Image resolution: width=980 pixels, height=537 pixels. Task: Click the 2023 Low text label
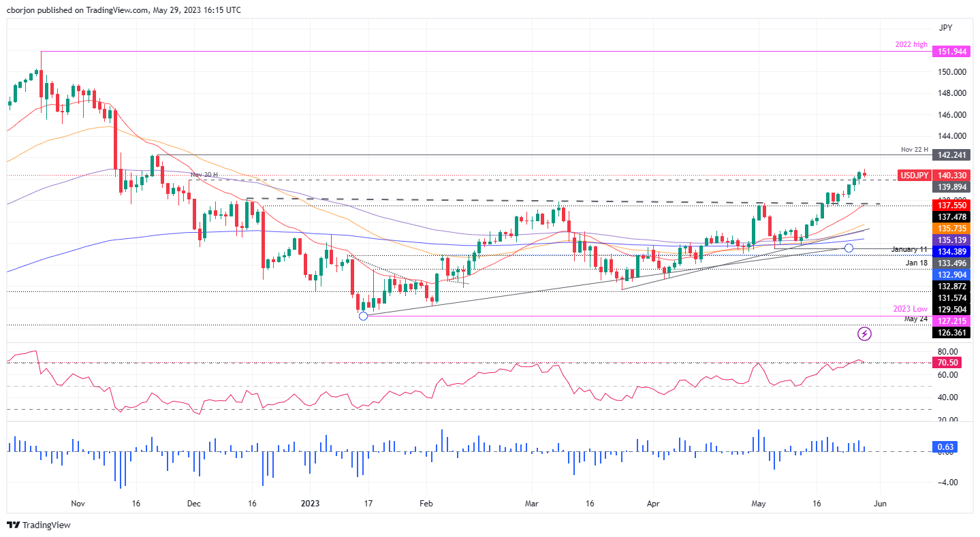910,308
